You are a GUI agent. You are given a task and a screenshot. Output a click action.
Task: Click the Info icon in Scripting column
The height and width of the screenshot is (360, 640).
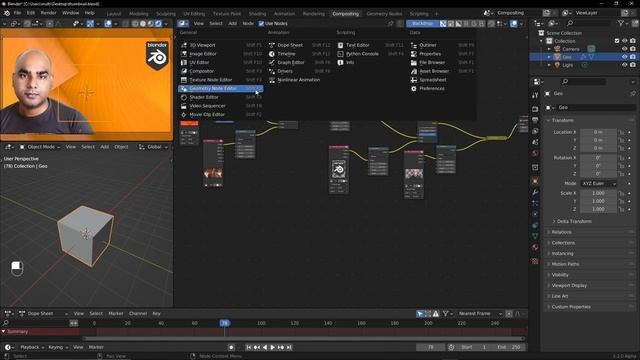[x=340, y=62]
